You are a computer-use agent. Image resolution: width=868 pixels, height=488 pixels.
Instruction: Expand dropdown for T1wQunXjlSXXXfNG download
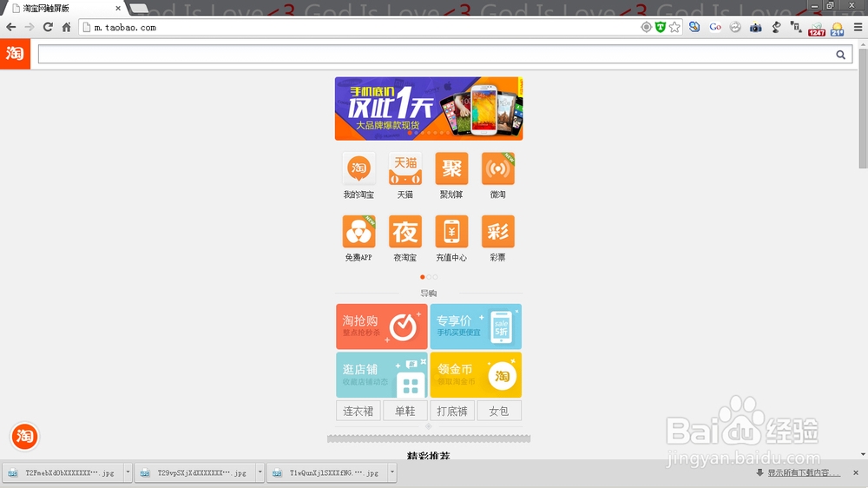392,472
